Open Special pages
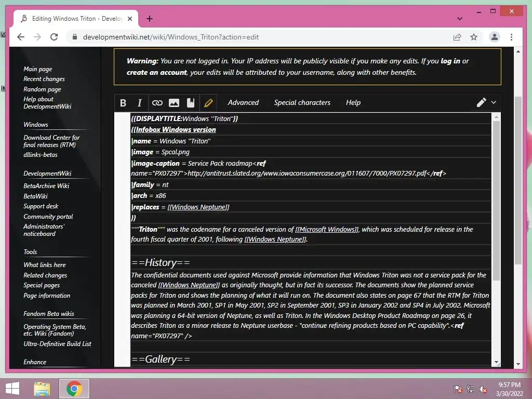532x399 pixels. click(x=42, y=285)
